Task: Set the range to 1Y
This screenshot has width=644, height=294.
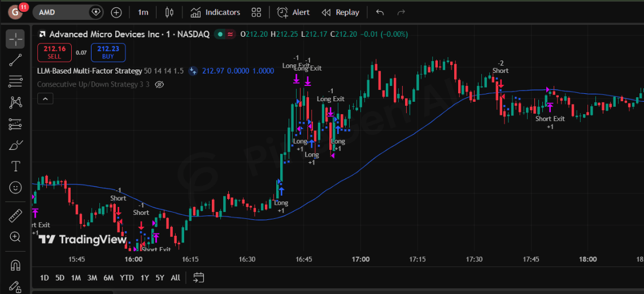Action: click(x=145, y=278)
